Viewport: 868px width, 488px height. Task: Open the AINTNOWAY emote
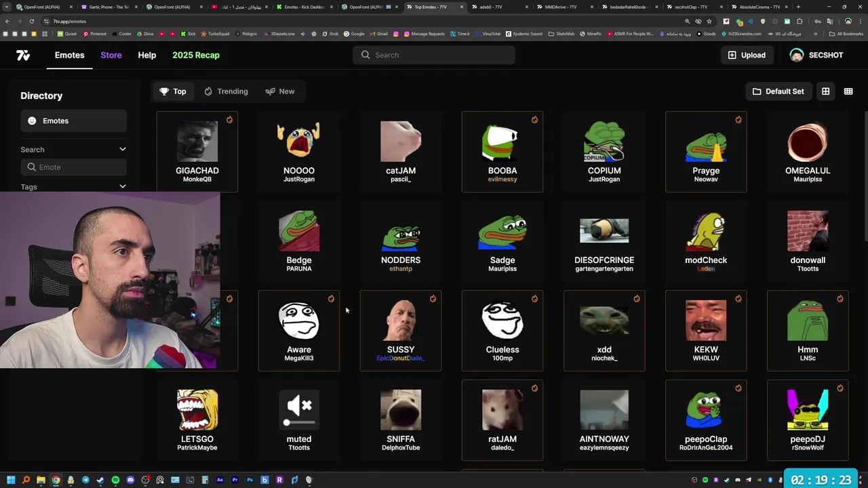pos(604,420)
